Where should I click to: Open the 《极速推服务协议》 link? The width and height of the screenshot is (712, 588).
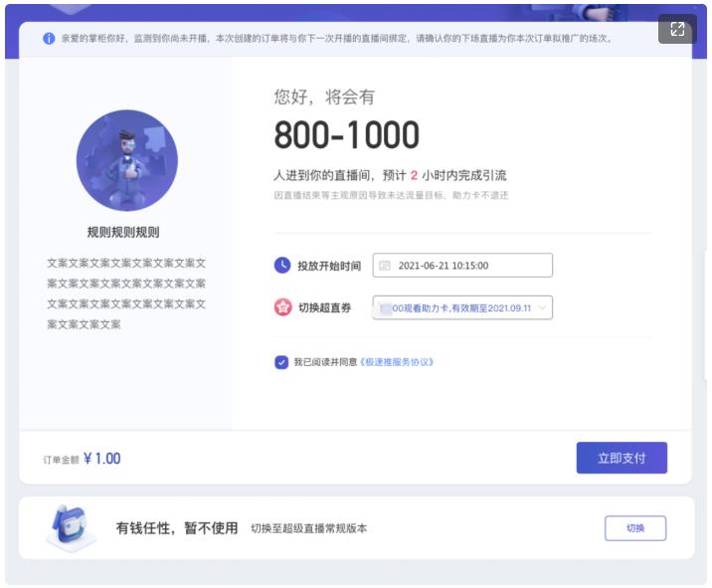pyautogui.click(x=397, y=362)
